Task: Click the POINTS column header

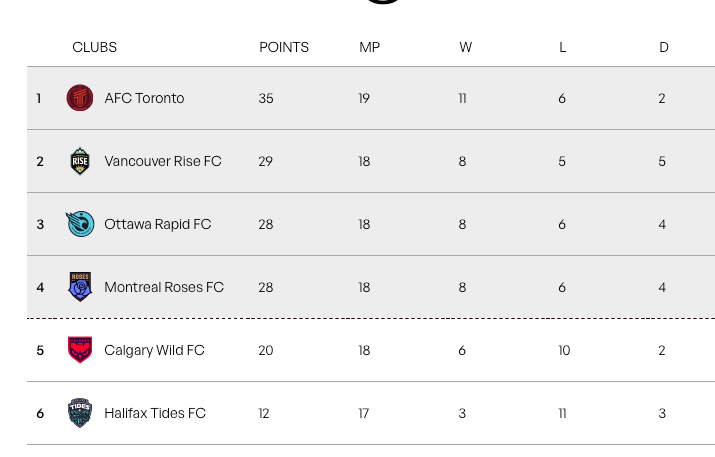Action: (284, 47)
